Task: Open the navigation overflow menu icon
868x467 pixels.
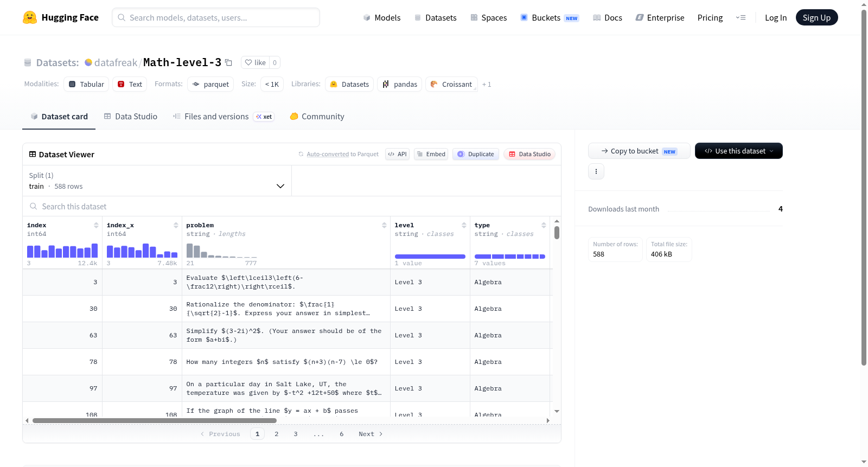Action: click(x=741, y=17)
